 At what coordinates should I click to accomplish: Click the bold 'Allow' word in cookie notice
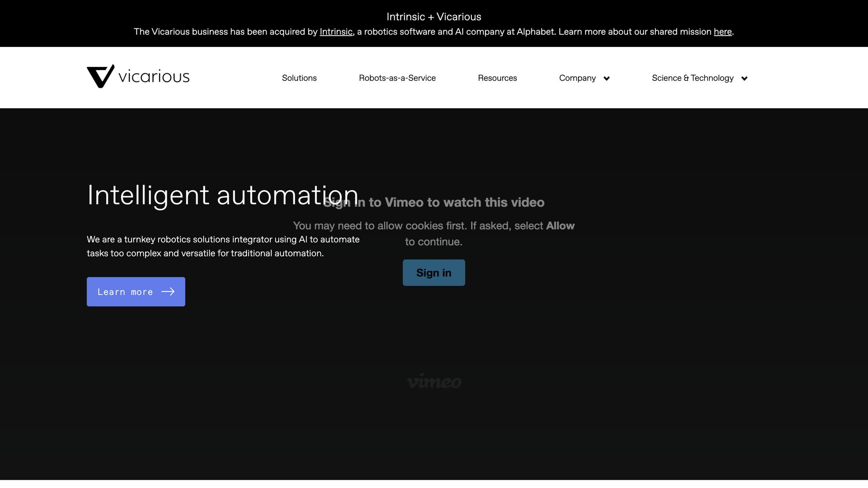[x=560, y=226]
